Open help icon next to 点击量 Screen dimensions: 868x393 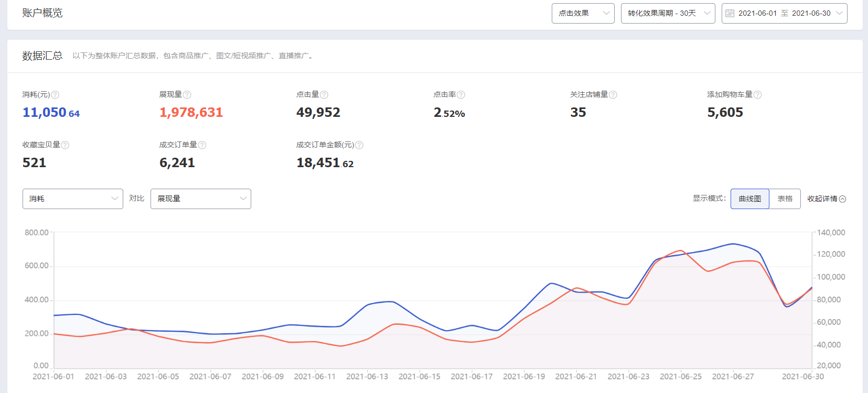tap(324, 95)
